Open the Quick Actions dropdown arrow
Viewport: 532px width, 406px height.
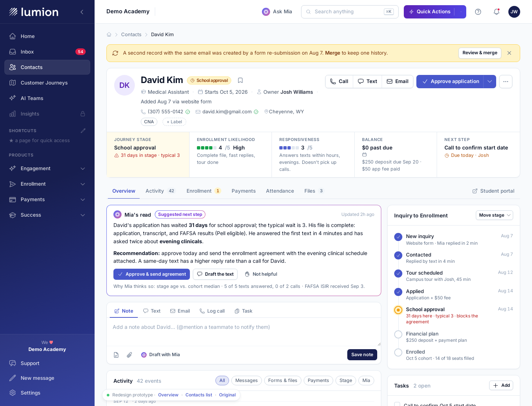tap(461, 12)
